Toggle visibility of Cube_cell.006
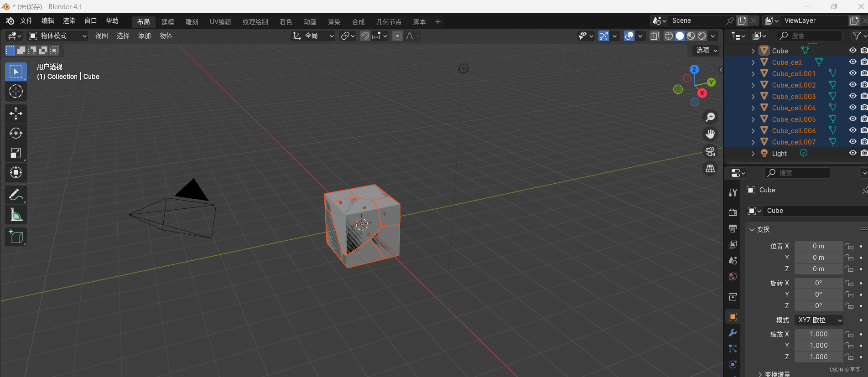868x377 pixels. pyautogui.click(x=852, y=130)
